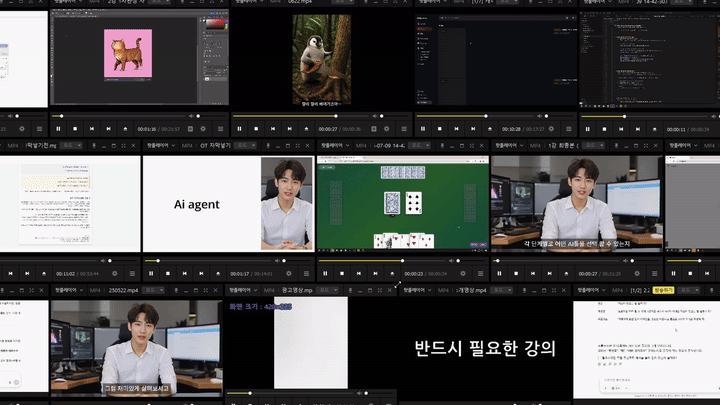This screenshot has width=720, height=405.
Task: Click previous track button in cat video player
Action: point(92,129)
